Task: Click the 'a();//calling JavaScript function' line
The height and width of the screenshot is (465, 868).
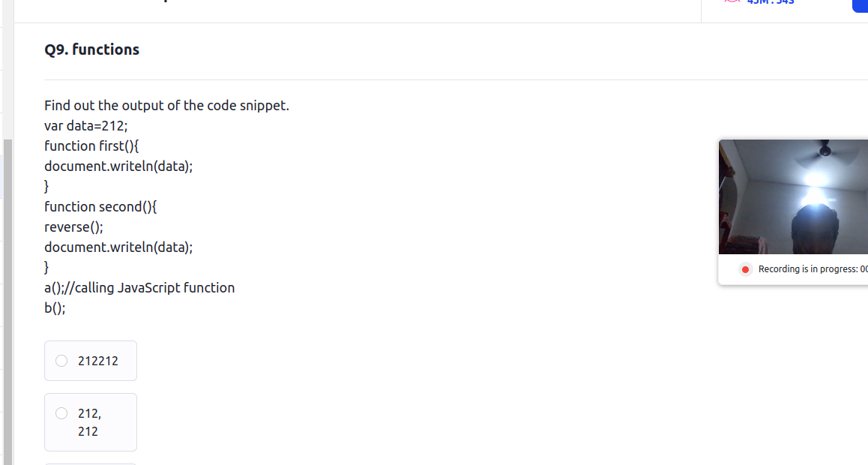Action: 139,288
